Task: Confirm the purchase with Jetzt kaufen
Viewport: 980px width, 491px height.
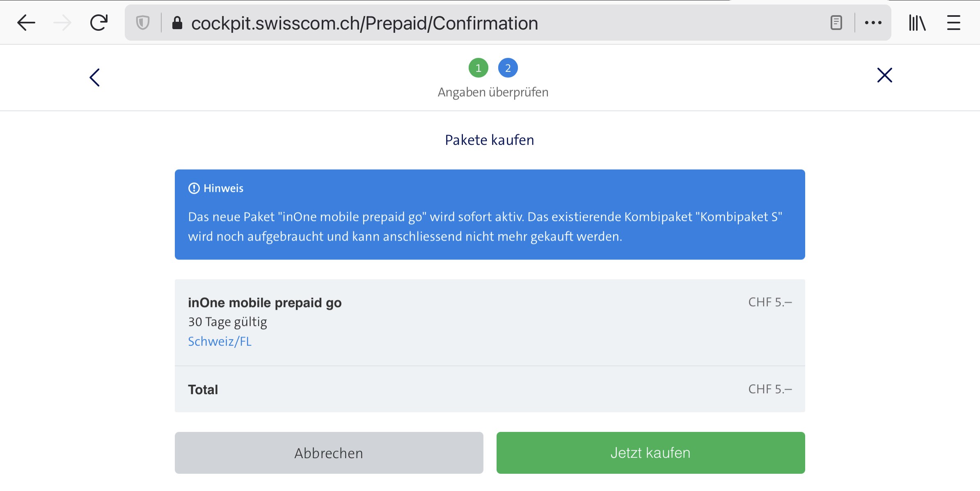Action: click(x=650, y=452)
